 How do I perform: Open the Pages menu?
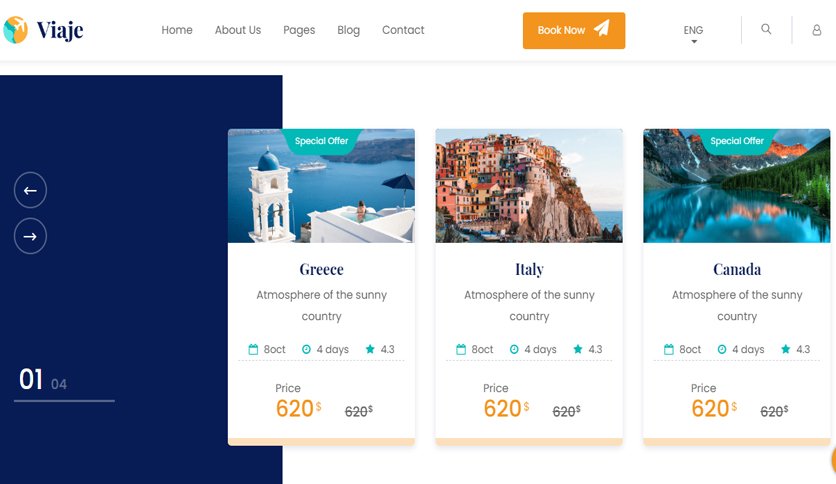(x=299, y=30)
